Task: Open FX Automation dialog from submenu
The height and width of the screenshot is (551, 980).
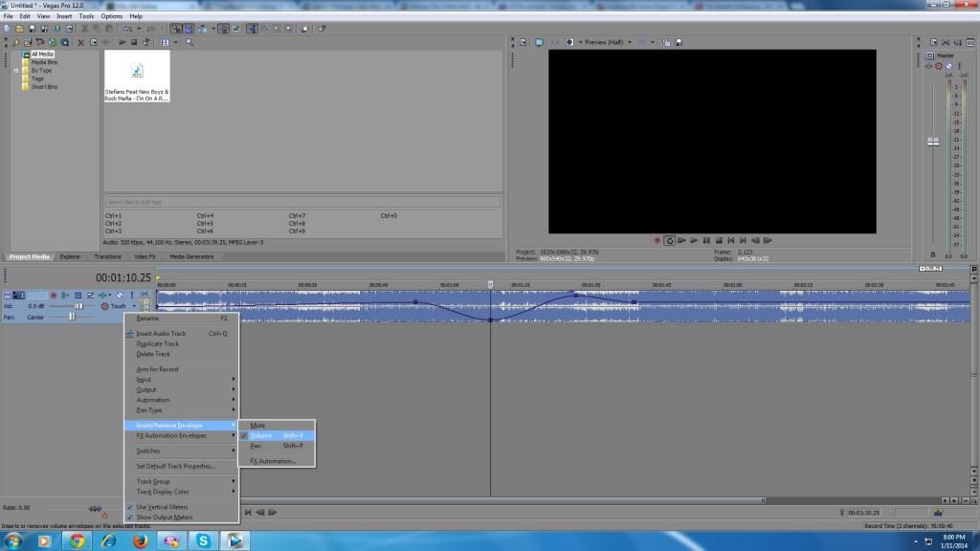Action: click(x=277, y=461)
